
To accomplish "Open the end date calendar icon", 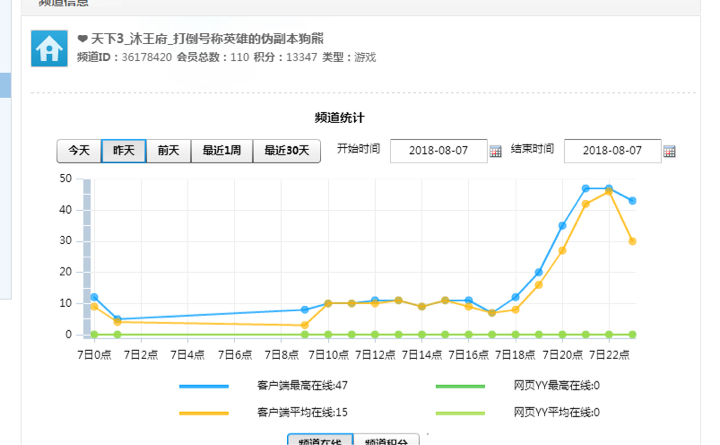I will tap(669, 151).
